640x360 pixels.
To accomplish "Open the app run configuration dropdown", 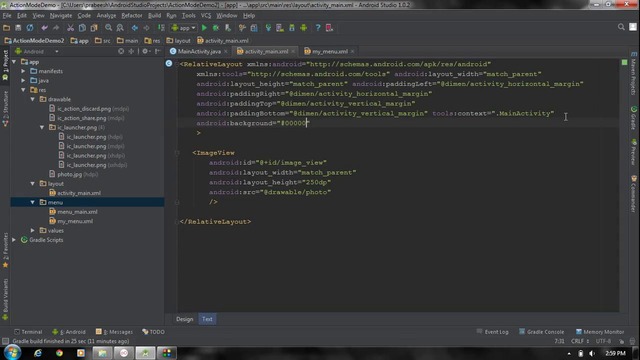I will pos(184,28).
